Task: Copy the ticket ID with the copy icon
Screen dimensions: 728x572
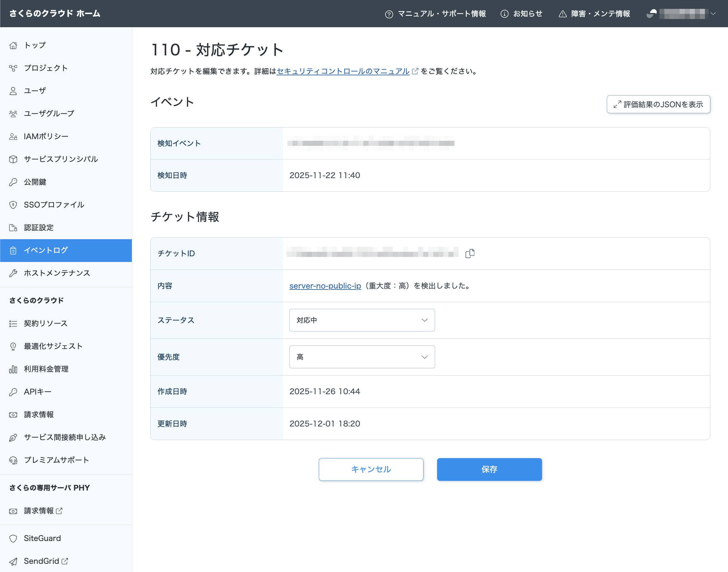Action: click(470, 253)
